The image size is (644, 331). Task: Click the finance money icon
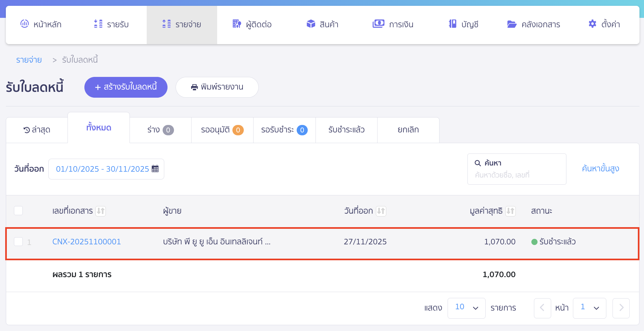click(x=378, y=24)
